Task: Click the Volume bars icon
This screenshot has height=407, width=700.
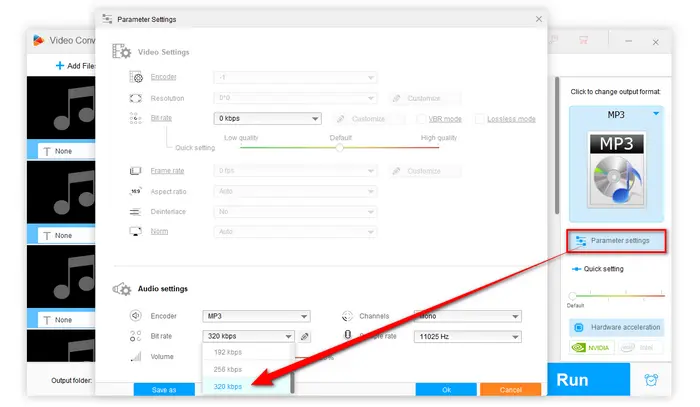Action: click(136, 356)
